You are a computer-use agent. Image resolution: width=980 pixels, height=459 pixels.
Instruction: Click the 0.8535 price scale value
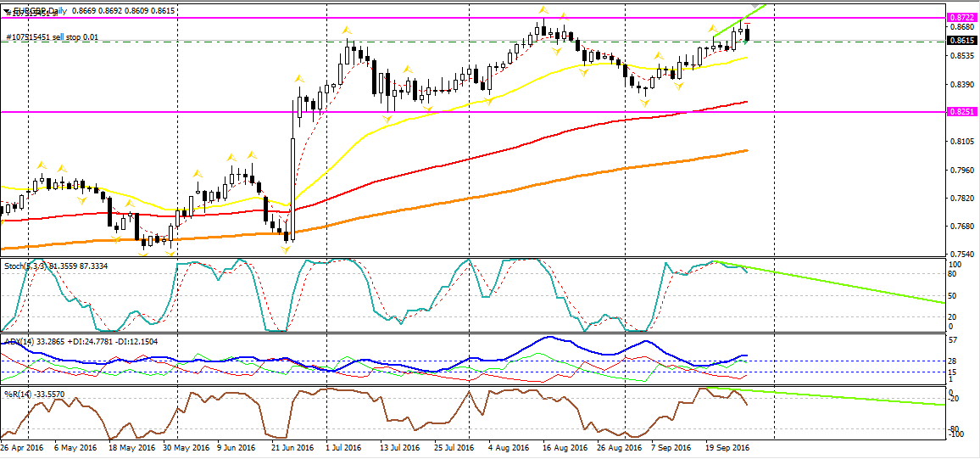pyautogui.click(x=963, y=56)
